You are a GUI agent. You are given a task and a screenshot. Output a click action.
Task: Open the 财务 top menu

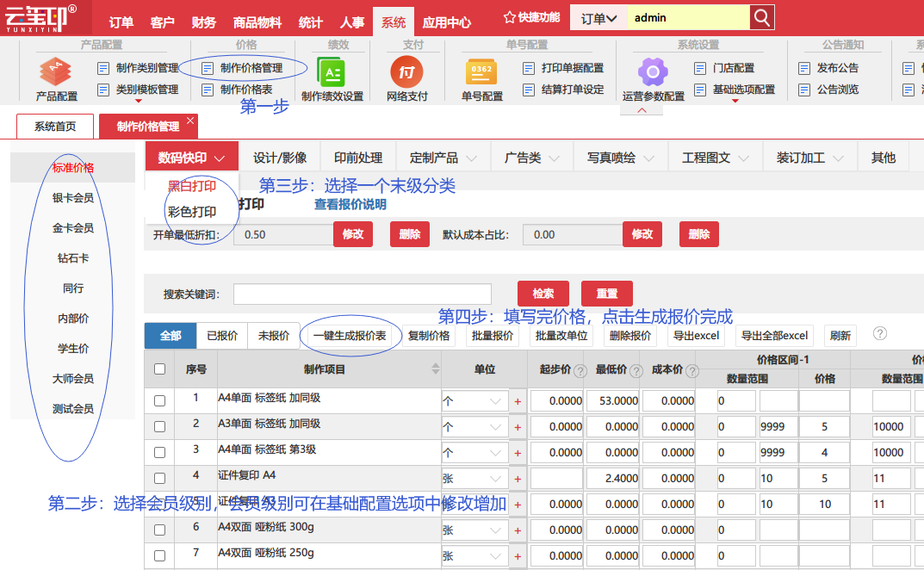tap(204, 22)
